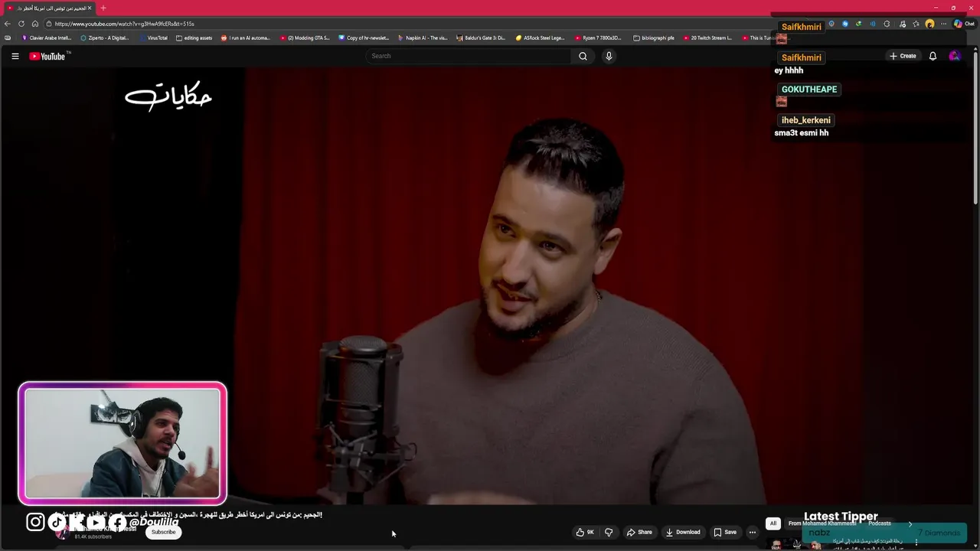
Task: Select the All filter chip
Action: pyautogui.click(x=773, y=523)
